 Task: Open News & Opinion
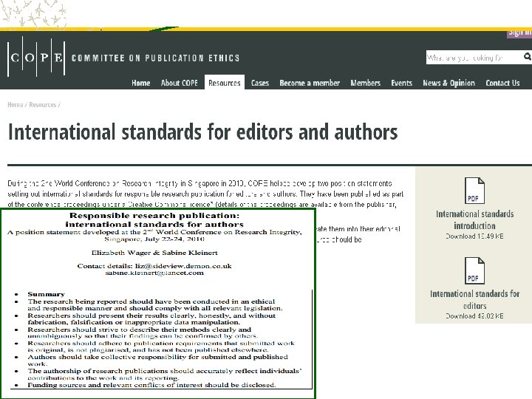click(449, 83)
